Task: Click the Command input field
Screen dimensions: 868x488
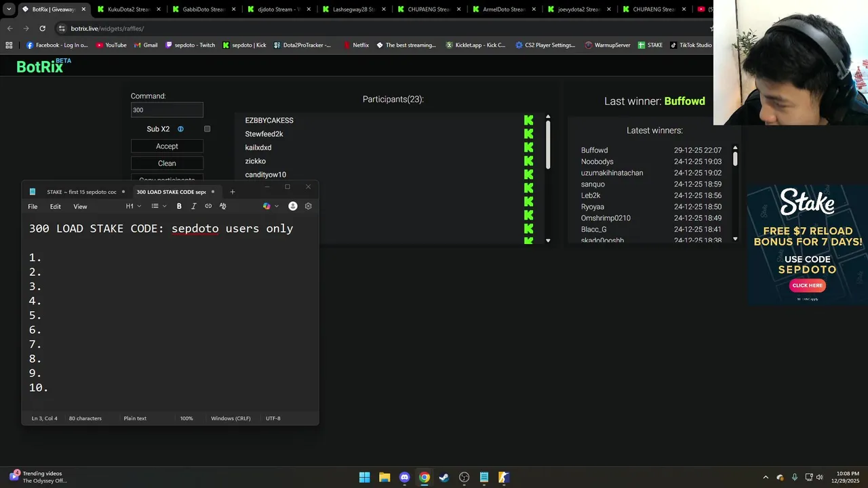Action: (167, 110)
